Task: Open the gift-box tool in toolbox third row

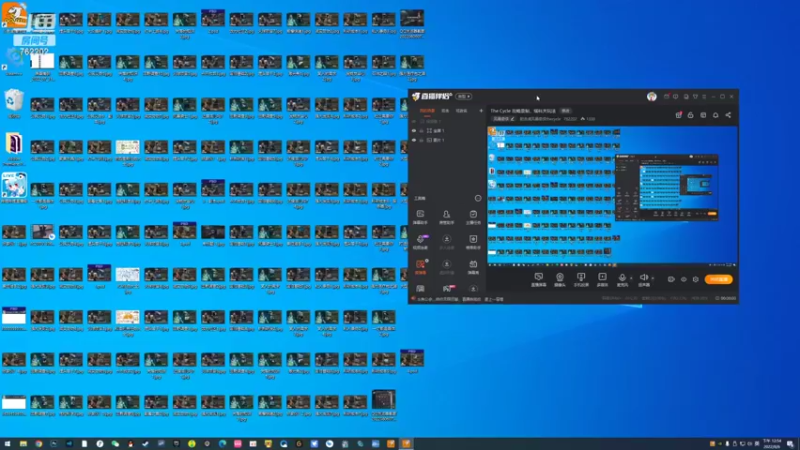Action: [x=473, y=267]
